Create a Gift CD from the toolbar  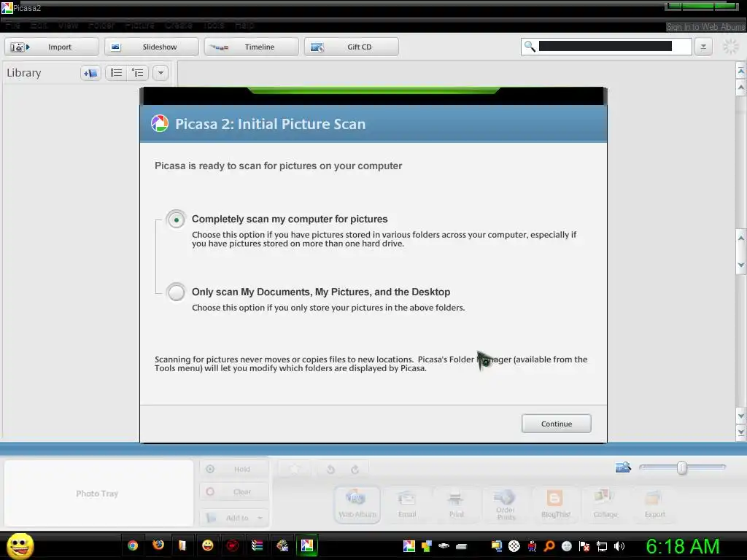tap(352, 47)
